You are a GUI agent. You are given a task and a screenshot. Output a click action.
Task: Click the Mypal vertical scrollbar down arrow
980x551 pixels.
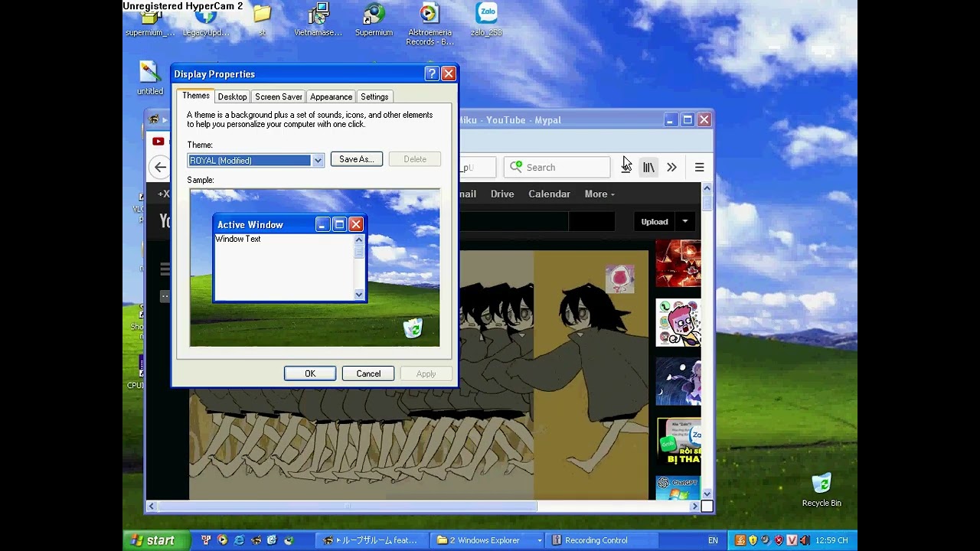(707, 494)
